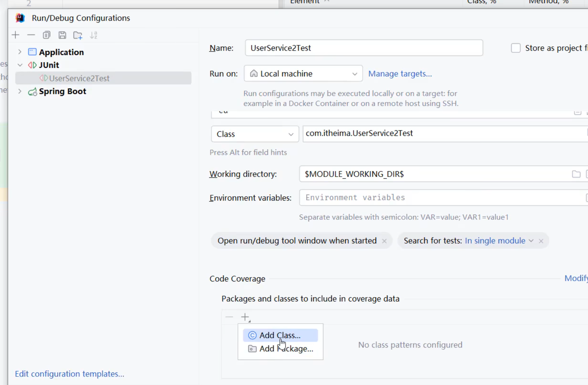Expand the Application tree node

20,52
